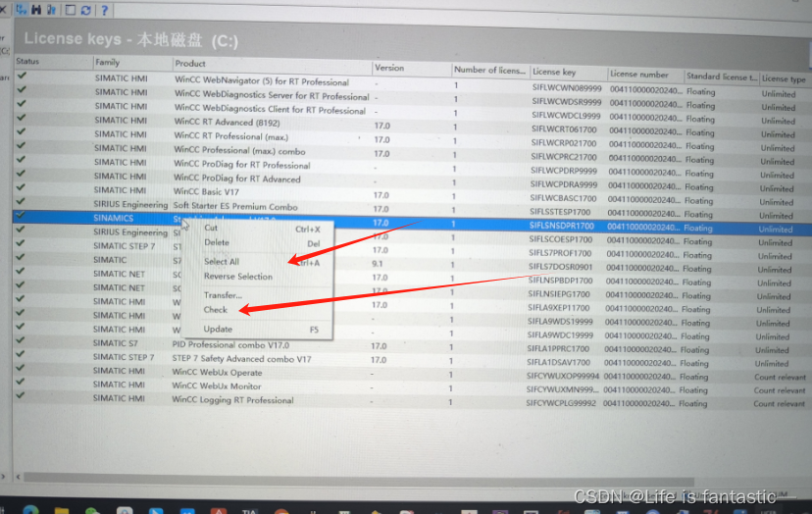Screen dimensions: 812x514
Task: Click the blank window pane toolbar icon
Action: [x=71, y=10]
